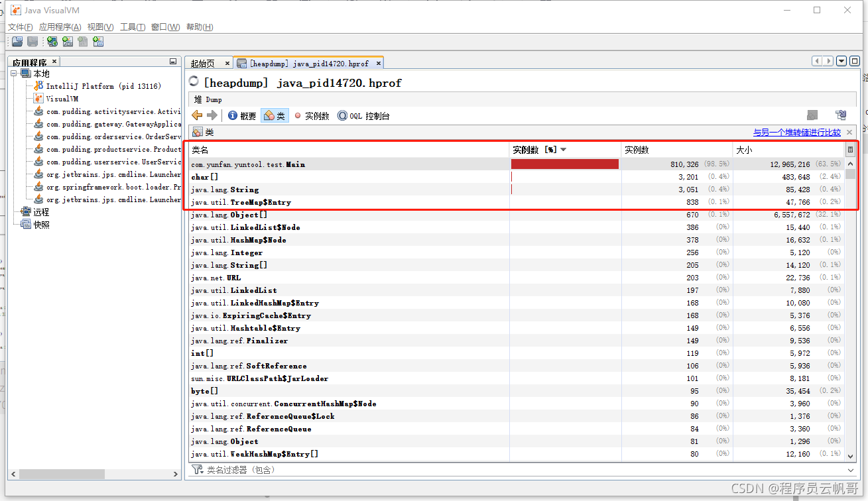868x501 pixels.
Task: Select the java.lang.String class row
Action: [517, 190]
